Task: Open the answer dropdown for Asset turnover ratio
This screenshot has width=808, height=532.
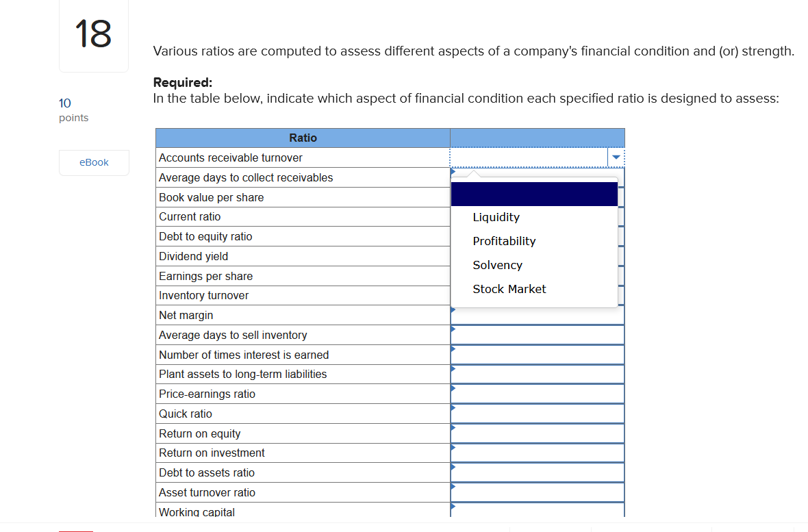Action: tap(538, 492)
